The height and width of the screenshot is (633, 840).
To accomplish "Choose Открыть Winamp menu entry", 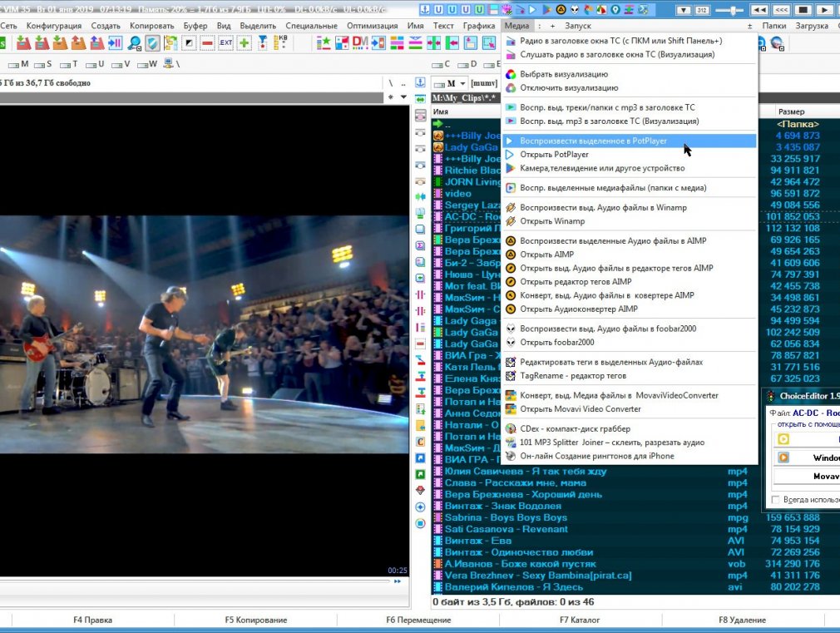I will (630, 220).
